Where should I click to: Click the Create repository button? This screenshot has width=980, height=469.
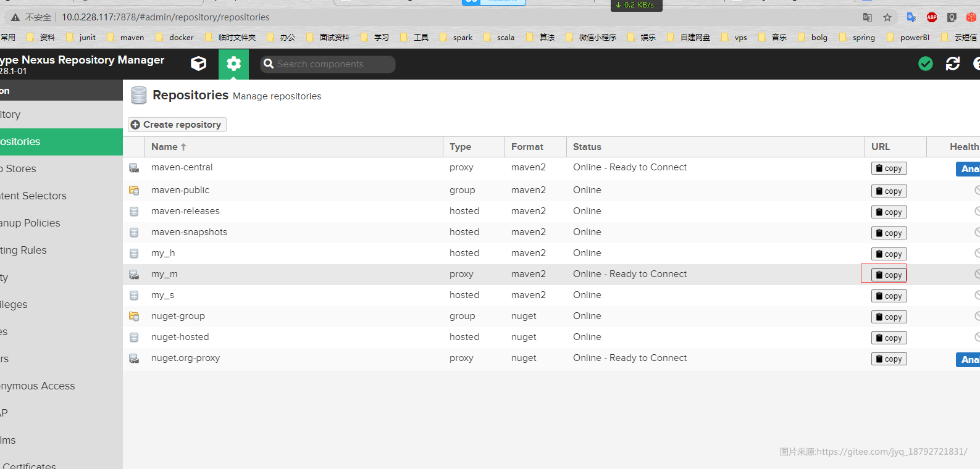click(177, 125)
